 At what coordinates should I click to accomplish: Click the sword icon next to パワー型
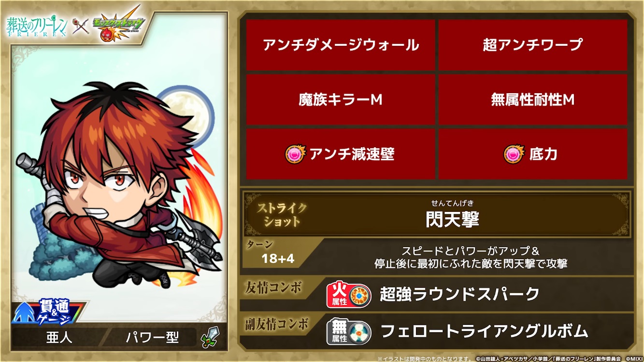(x=211, y=337)
